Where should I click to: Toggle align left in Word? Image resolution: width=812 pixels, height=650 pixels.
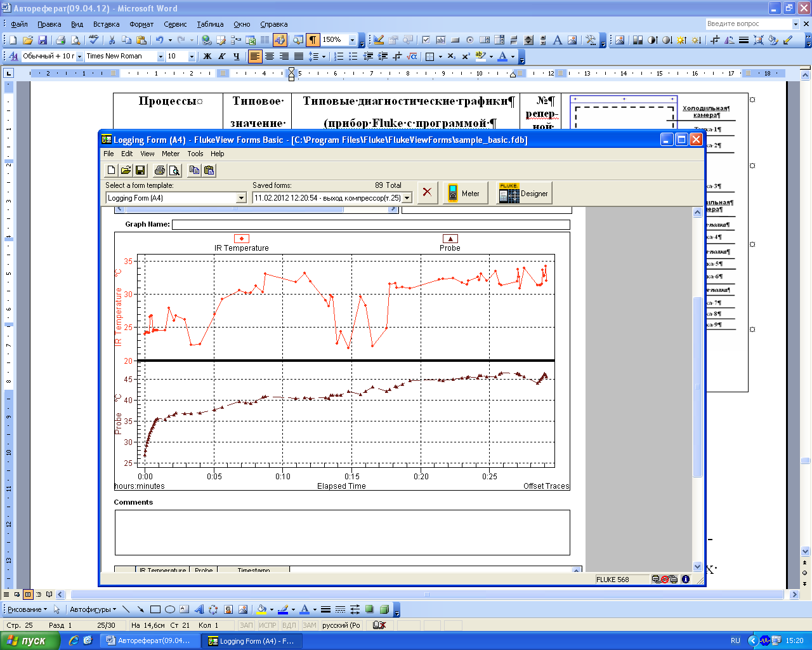(255, 56)
